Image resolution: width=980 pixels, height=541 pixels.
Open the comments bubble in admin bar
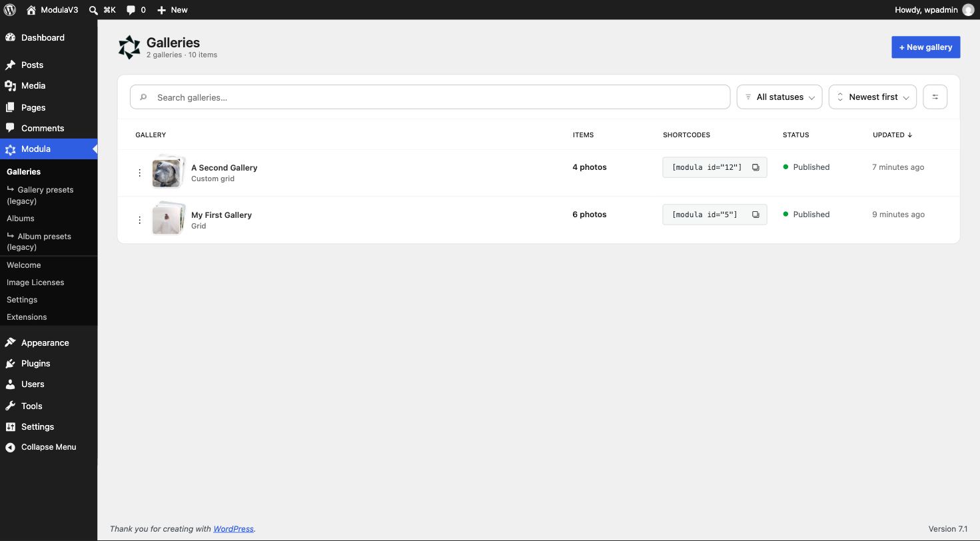[131, 10]
